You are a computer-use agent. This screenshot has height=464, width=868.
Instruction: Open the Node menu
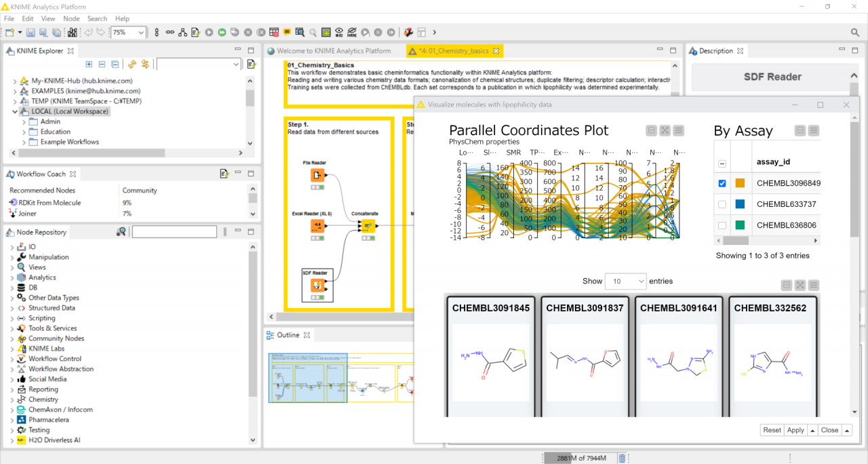[71, 19]
